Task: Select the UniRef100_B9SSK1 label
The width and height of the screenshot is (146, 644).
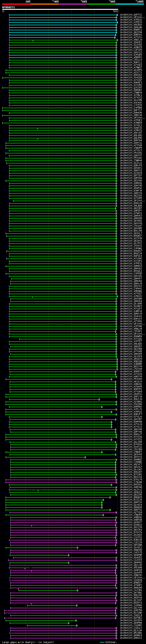Action: [131, 485]
